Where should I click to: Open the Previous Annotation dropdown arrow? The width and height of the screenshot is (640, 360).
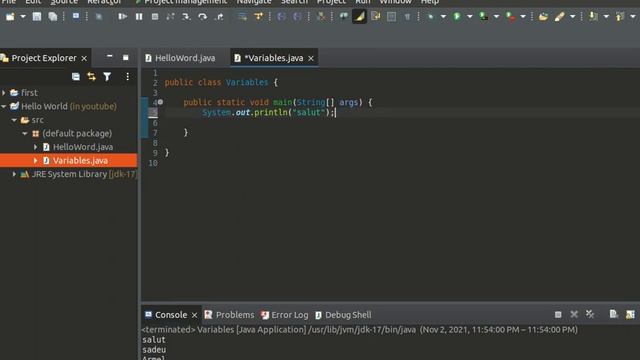[633, 17]
